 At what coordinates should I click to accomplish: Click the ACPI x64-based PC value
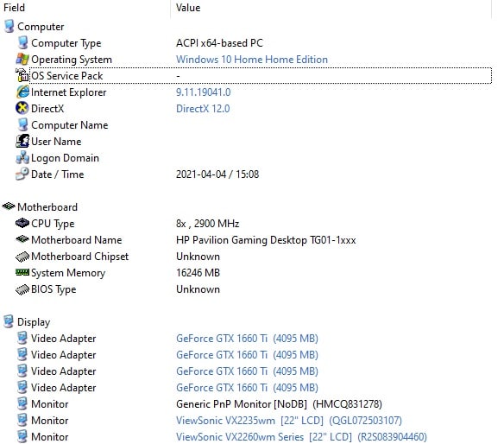click(219, 43)
